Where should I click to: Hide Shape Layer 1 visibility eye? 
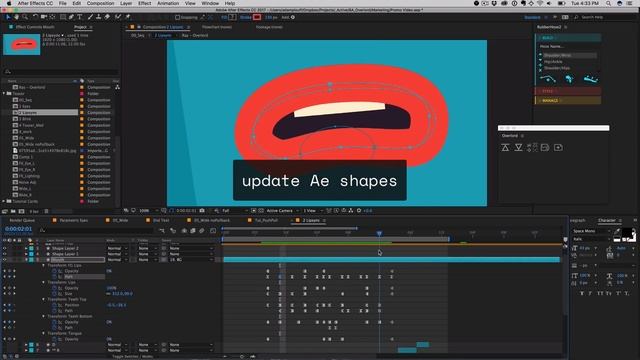click(x=4, y=254)
